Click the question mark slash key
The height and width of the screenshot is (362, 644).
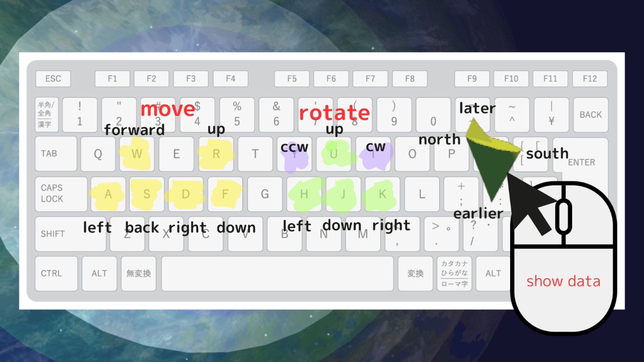(x=480, y=234)
